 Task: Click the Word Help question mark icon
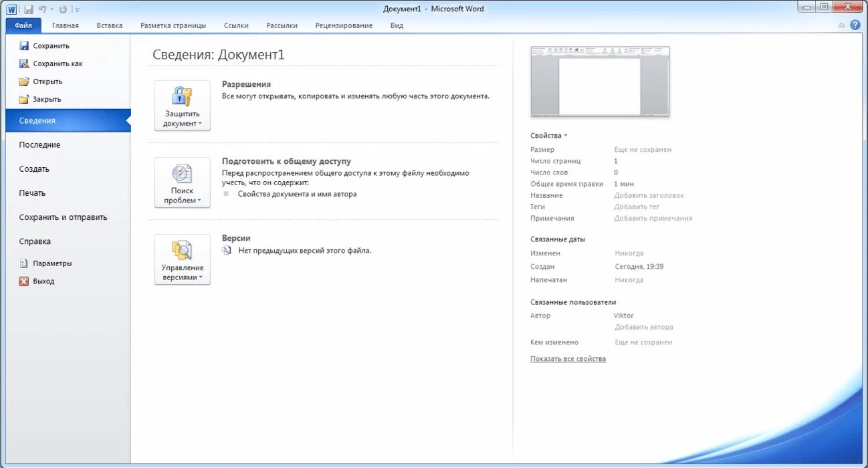tap(855, 25)
